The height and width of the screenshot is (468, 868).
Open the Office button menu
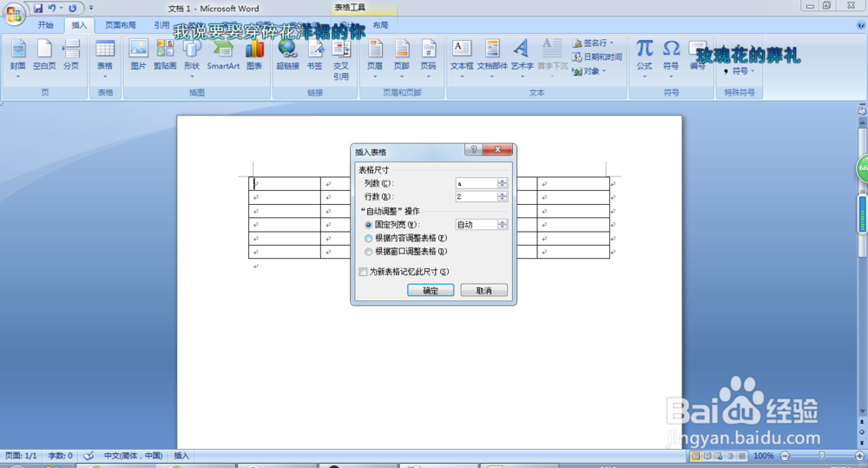click(14, 14)
